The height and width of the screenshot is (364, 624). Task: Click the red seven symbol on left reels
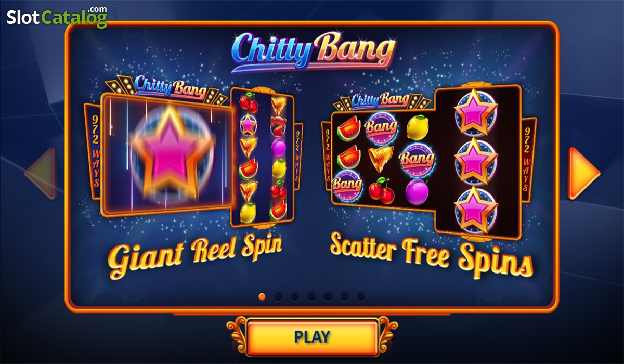[278, 125]
